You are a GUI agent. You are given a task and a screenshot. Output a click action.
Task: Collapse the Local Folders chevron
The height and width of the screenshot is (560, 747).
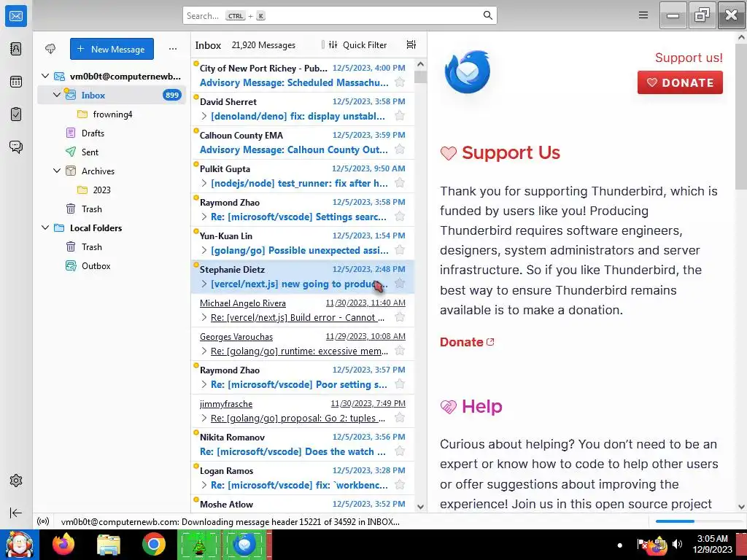tap(45, 227)
